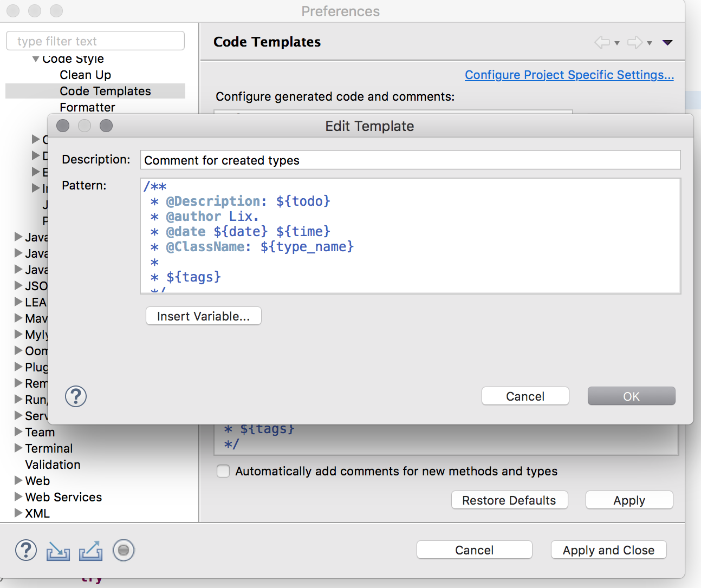
Task: Close the Edit Template dialog
Action: (x=63, y=126)
